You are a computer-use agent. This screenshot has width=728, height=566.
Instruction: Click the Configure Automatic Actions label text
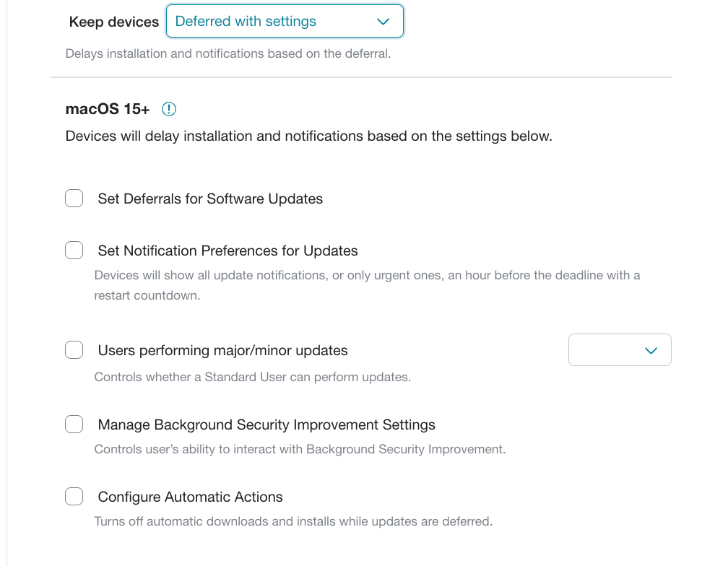[190, 497]
